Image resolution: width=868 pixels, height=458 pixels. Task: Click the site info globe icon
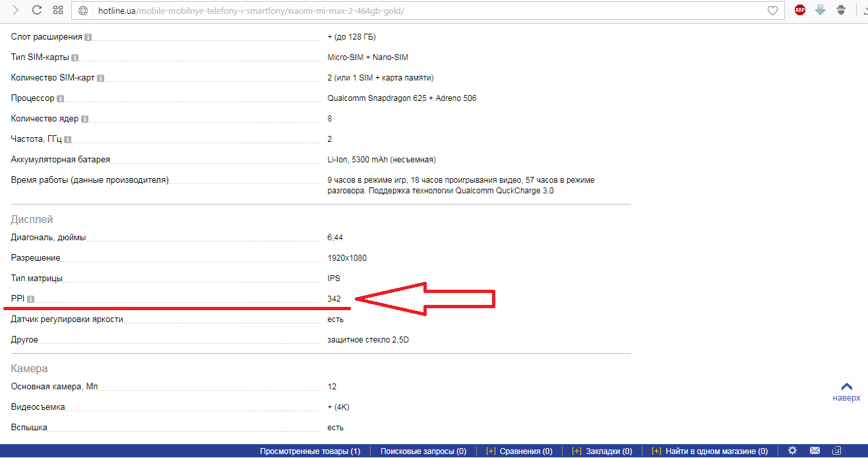[x=83, y=11]
